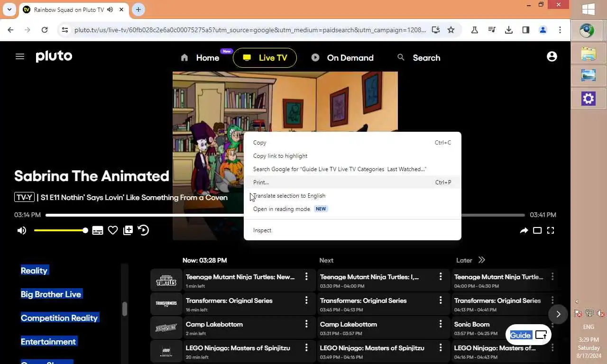Open options for current Transformers: Original Series
The width and height of the screenshot is (607, 364).
pyautogui.click(x=306, y=300)
